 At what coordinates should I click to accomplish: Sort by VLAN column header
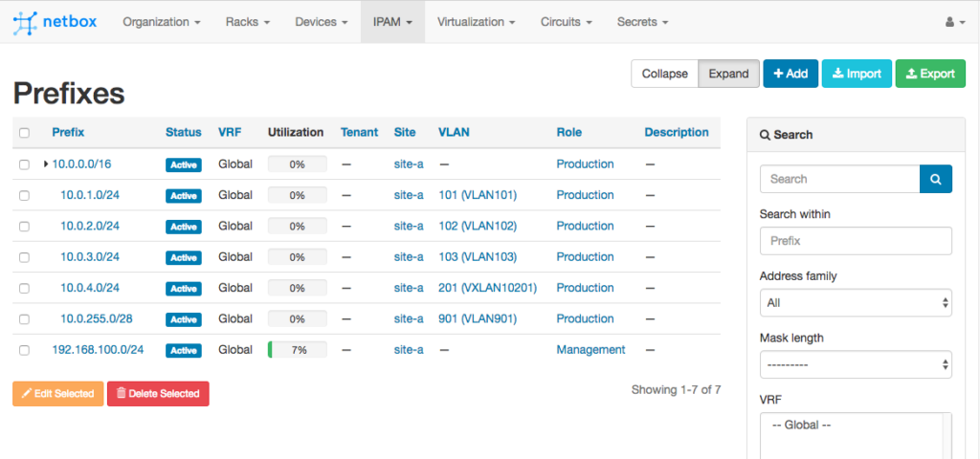[454, 132]
